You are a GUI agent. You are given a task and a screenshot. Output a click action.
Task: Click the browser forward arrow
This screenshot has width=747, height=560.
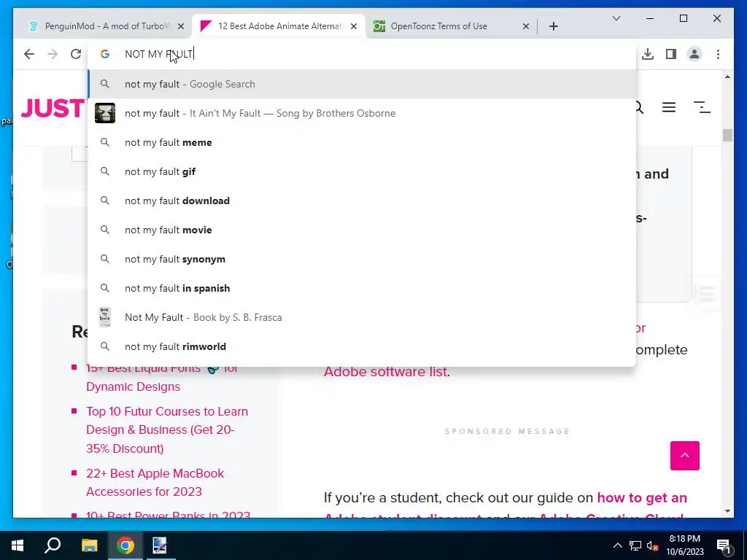click(x=53, y=54)
